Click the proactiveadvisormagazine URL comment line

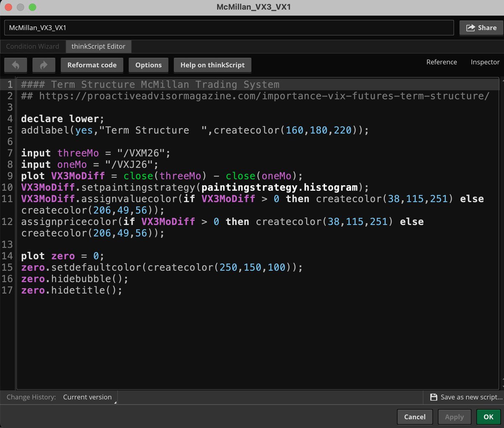tap(255, 96)
